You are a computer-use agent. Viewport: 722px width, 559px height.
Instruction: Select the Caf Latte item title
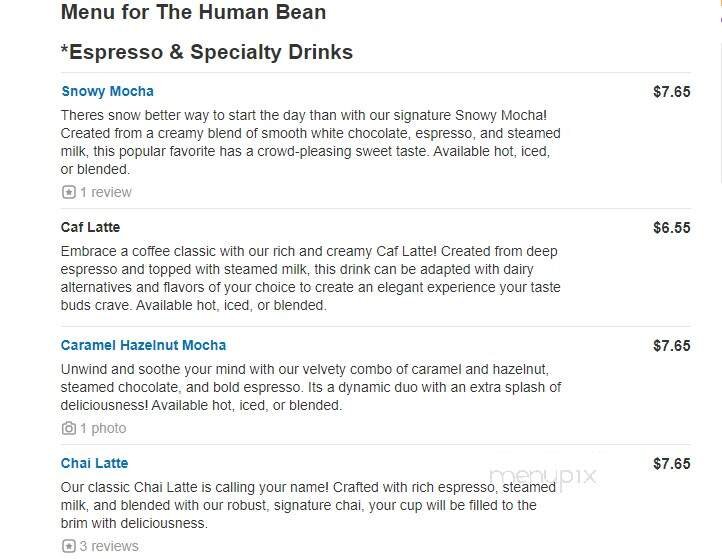coord(90,228)
